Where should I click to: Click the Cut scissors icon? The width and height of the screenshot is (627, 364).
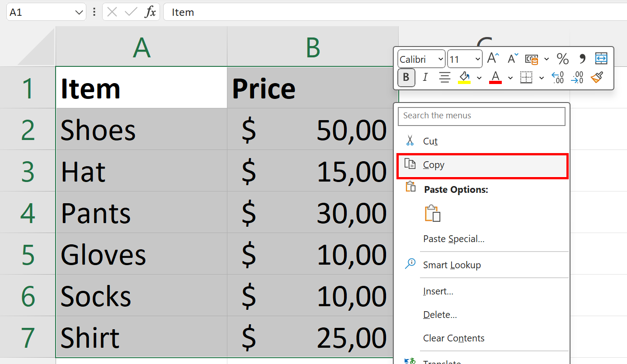[x=410, y=141]
